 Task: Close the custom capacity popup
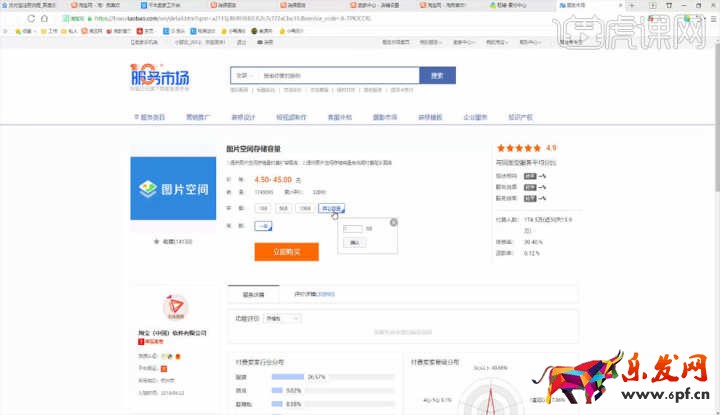[393, 222]
